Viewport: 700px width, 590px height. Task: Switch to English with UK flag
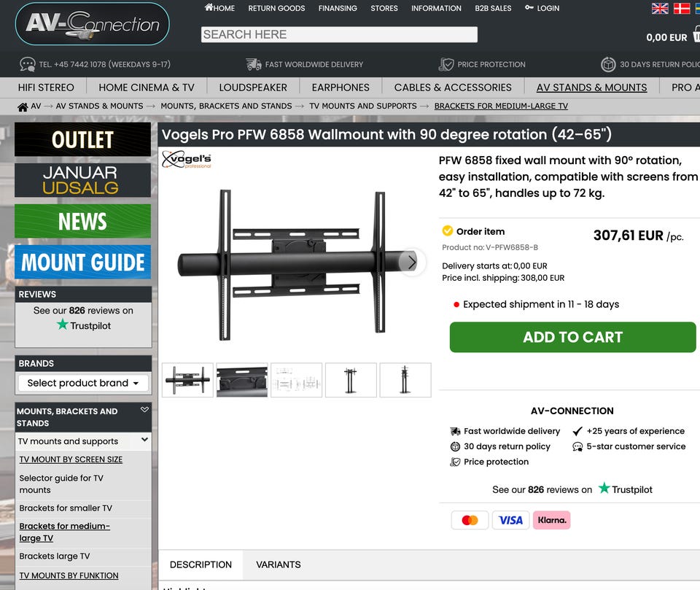659,8
